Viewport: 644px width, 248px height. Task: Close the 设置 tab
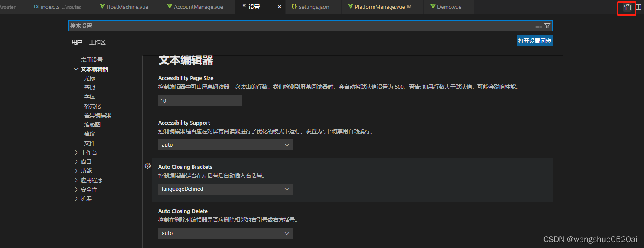pos(279,7)
